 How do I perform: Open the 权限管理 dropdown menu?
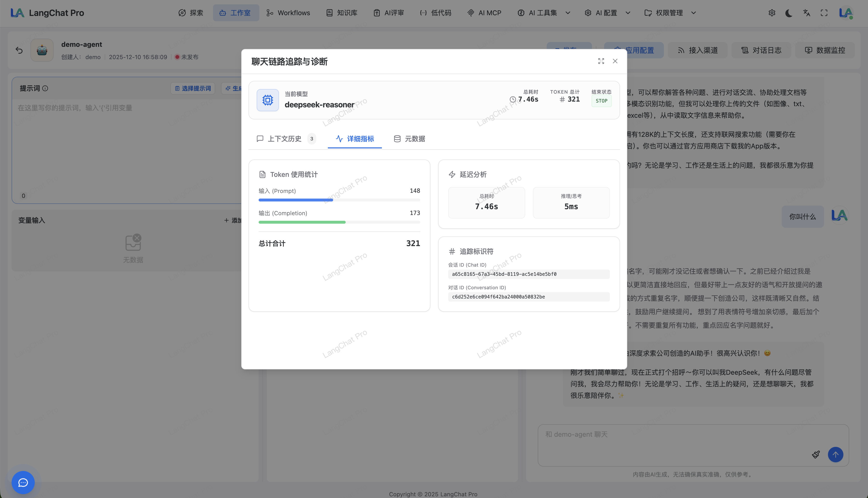[670, 13]
